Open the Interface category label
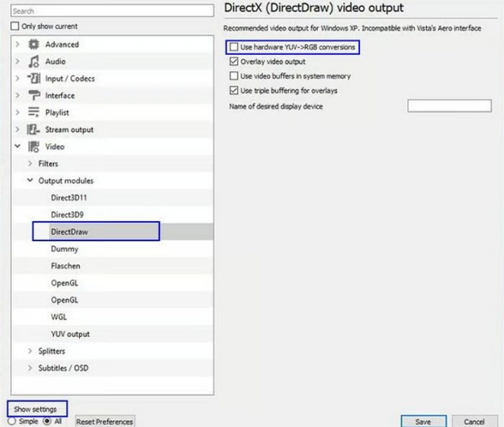Screen dimensions: 504x427 (x=60, y=96)
